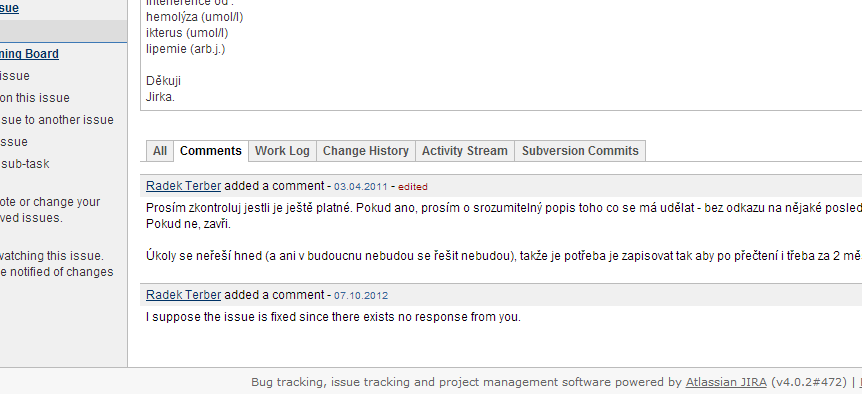Switch to the All tab
The width and height of the screenshot is (862, 394).
coord(160,151)
